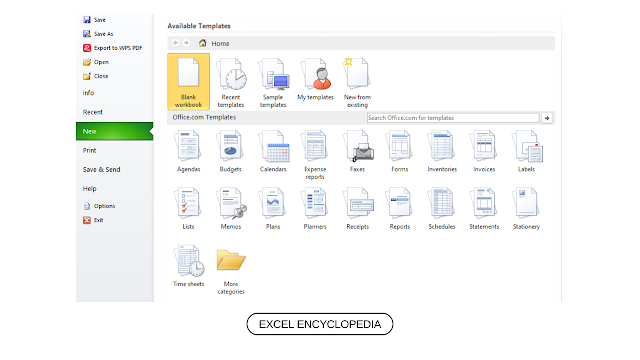Choose Export to WPS PDF
The height and width of the screenshot is (360, 640).
[x=113, y=48]
